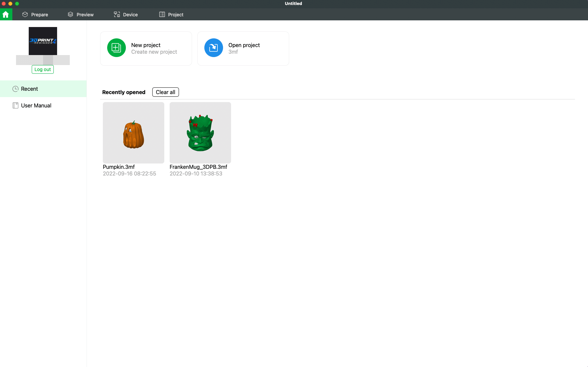
Task: Click the blue Open project icon
Action: (213, 48)
